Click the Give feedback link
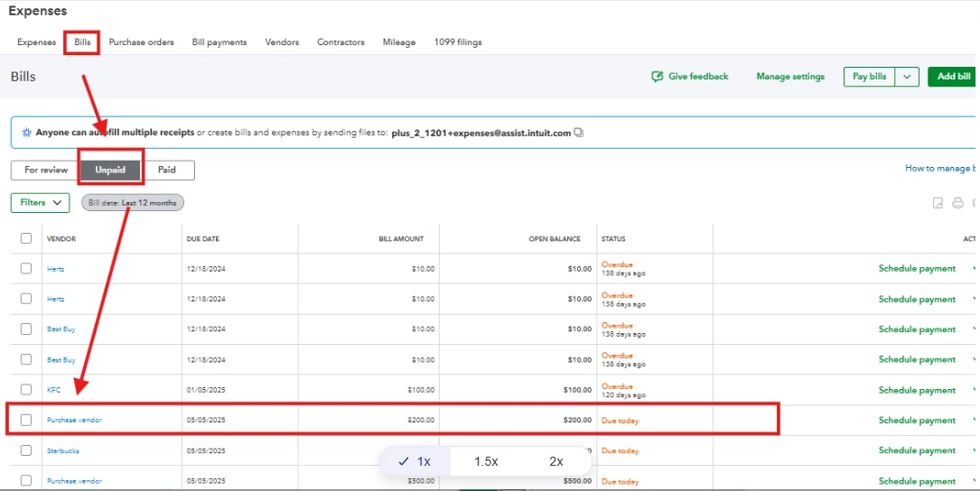This screenshot has width=980, height=491. pos(698,76)
